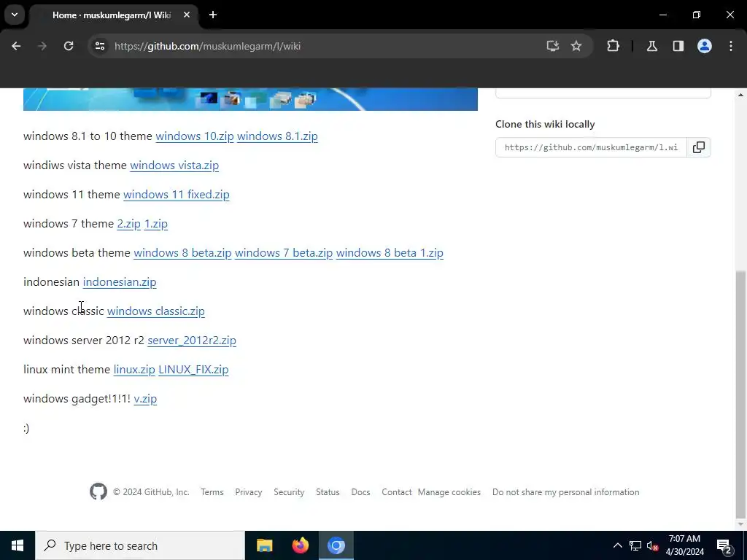
Task: Open Chrome's three-dot menu
Action: 731,46
